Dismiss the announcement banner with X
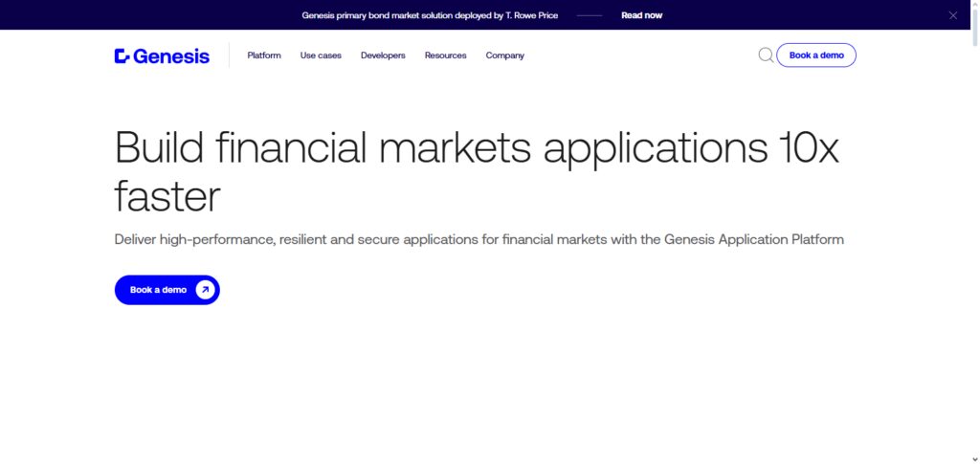980x464 pixels. [952, 15]
